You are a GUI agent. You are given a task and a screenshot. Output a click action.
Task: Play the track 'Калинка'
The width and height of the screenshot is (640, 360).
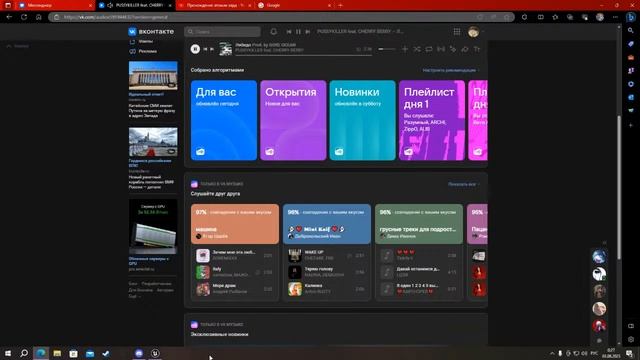click(327, 289)
